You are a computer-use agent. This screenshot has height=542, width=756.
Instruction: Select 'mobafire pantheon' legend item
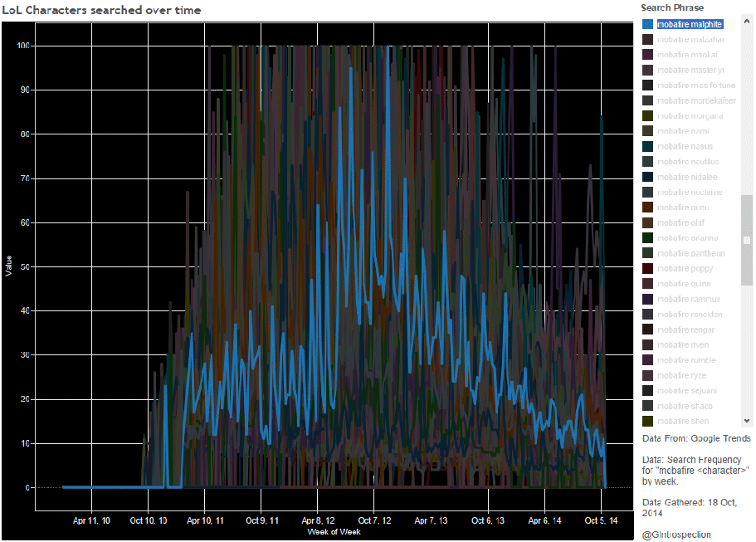(x=690, y=253)
